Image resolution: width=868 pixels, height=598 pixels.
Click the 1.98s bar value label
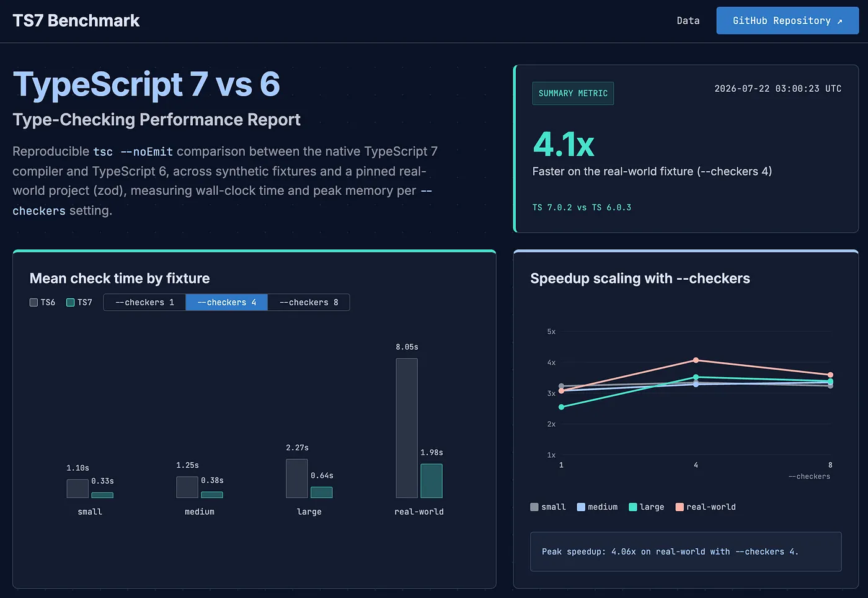pyautogui.click(x=432, y=452)
